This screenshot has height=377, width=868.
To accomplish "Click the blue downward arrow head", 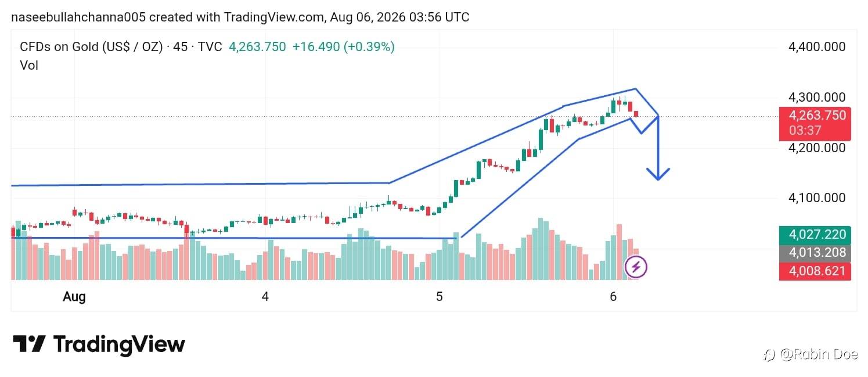I will (658, 173).
